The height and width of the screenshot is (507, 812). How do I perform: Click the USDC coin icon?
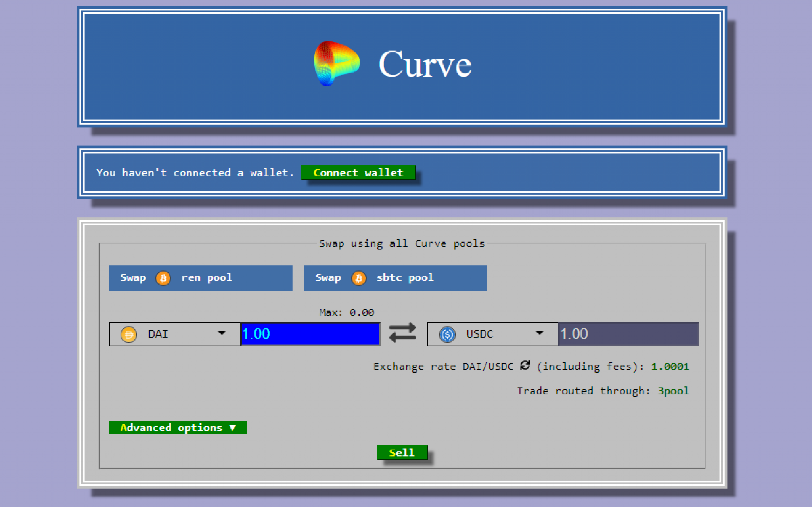(447, 334)
